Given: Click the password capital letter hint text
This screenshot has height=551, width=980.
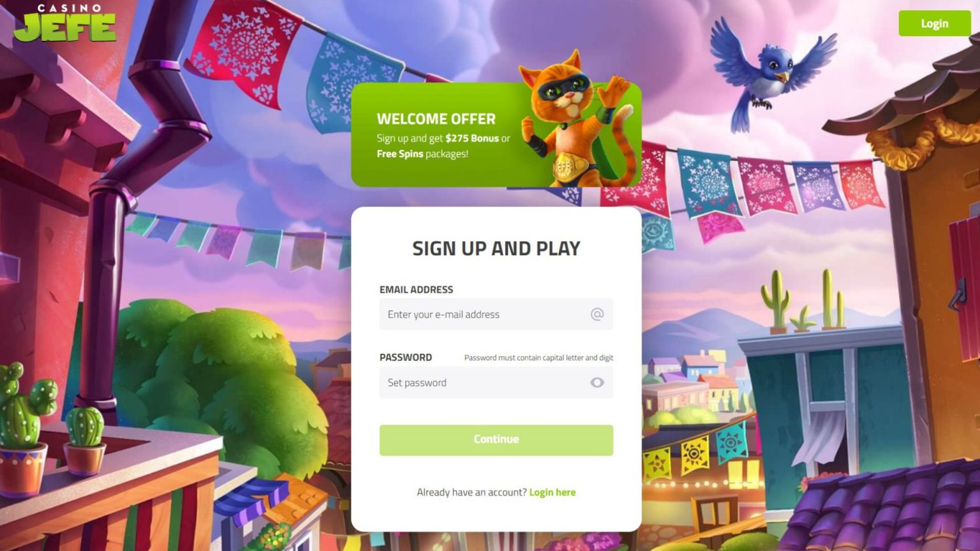Looking at the screenshot, I should 538,358.
